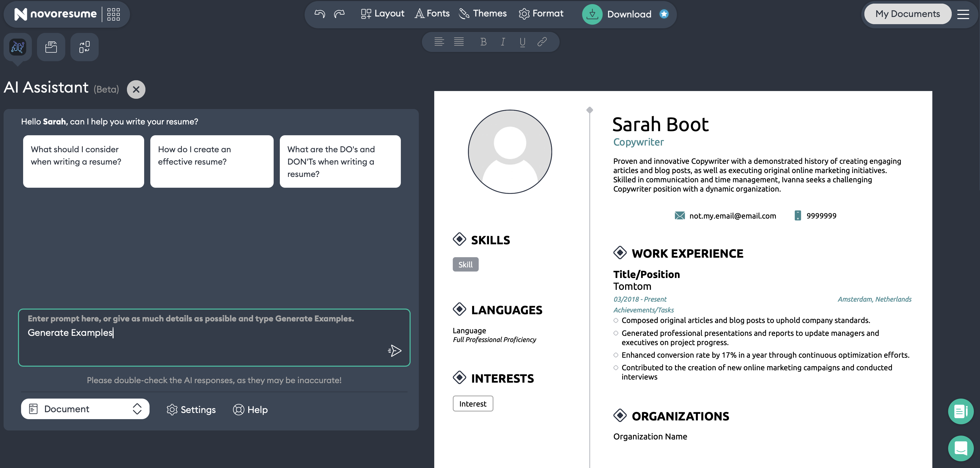The height and width of the screenshot is (468, 980).
Task: Open the apps grid icon beside the logo
Action: pyautogui.click(x=113, y=14)
